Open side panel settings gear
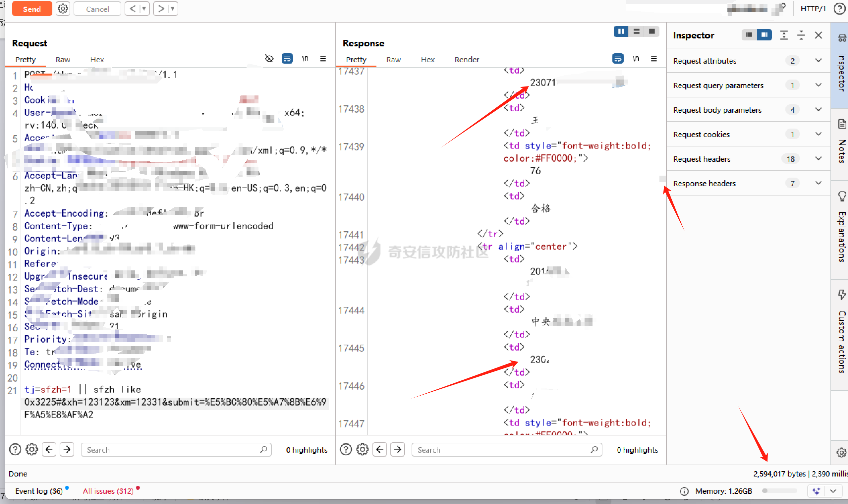This screenshot has height=504, width=848. [841, 452]
